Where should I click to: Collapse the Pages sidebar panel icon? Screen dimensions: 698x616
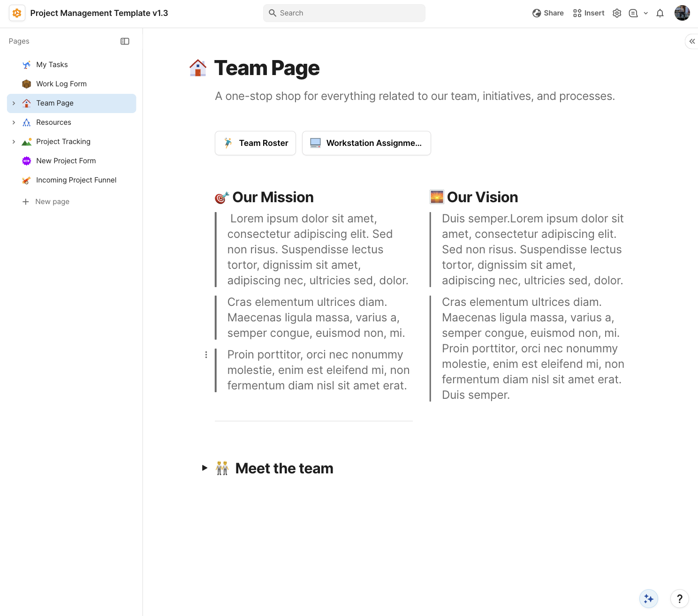(x=125, y=41)
